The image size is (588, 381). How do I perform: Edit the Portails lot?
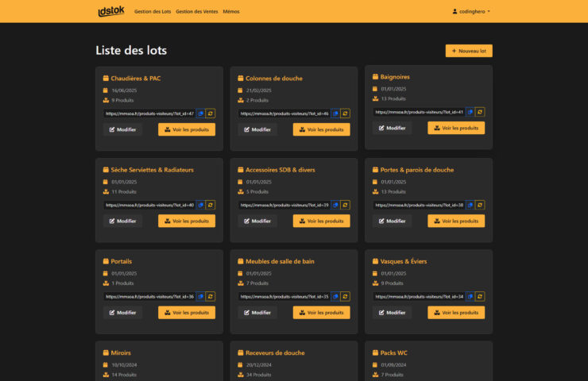pos(122,313)
